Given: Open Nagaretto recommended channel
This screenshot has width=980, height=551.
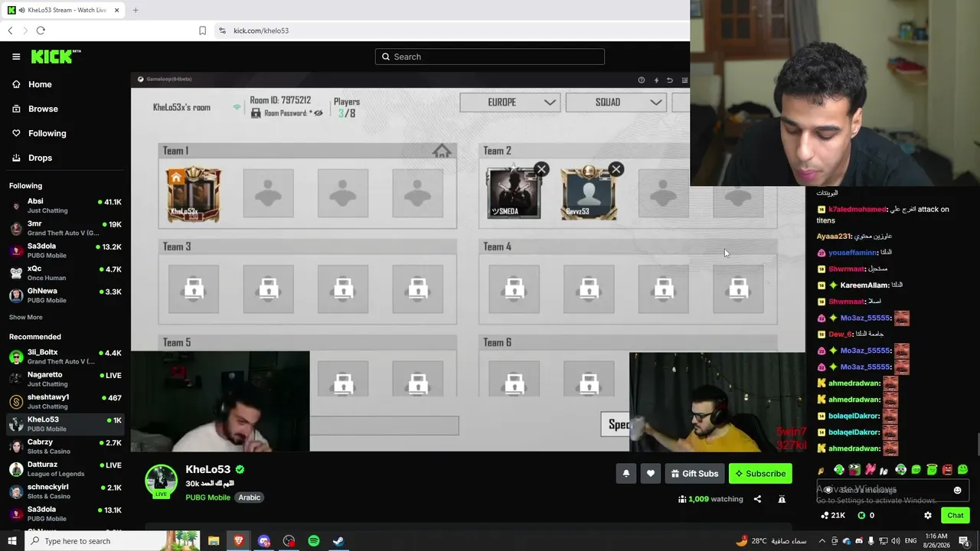Looking at the screenshot, I should (65, 379).
